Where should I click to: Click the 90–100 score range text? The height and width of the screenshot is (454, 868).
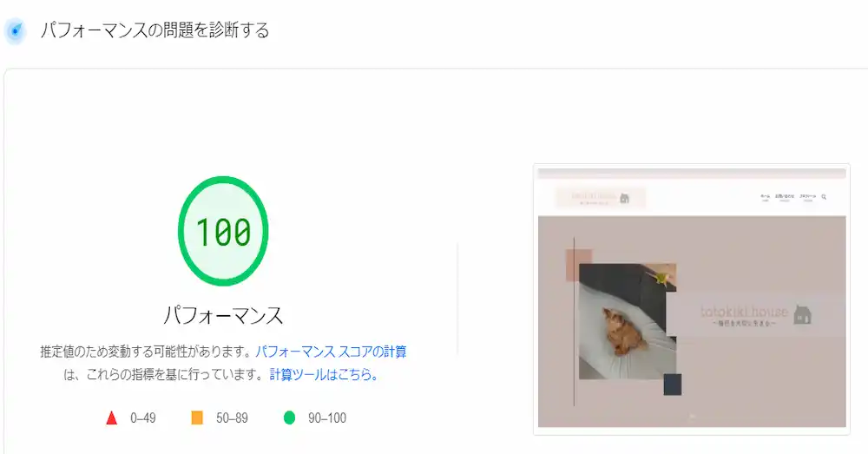(327, 418)
